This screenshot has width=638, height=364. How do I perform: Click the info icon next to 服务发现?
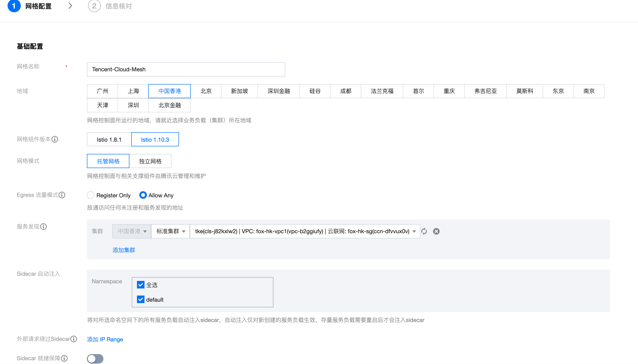[x=43, y=227]
